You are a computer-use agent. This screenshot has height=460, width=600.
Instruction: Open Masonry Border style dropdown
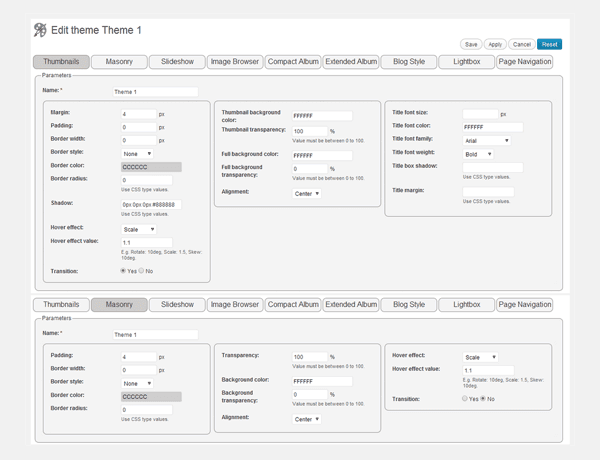point(137,383)
